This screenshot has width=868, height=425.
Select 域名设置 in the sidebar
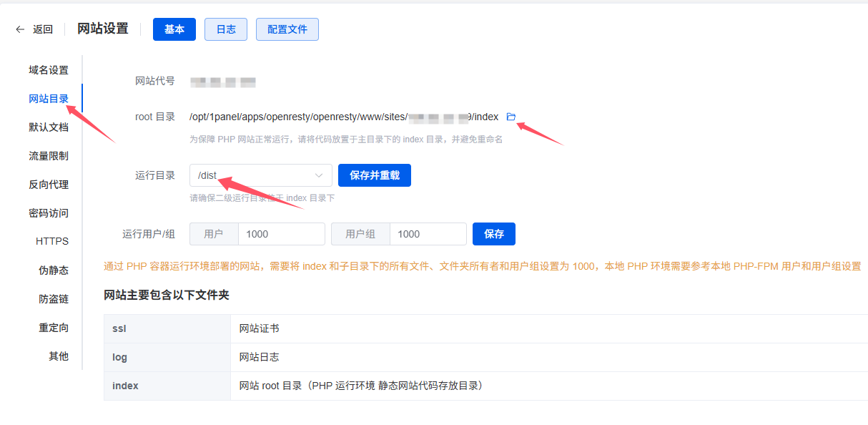[49, 70]
